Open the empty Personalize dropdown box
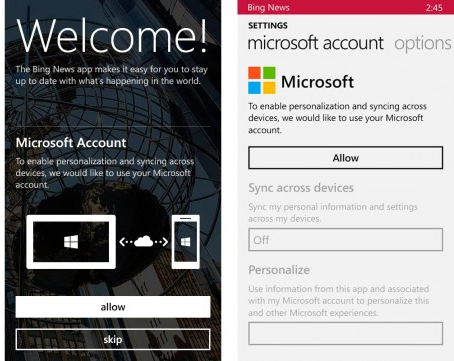Image resolution: width=454 pixels, height=361 pixels. 345,333
